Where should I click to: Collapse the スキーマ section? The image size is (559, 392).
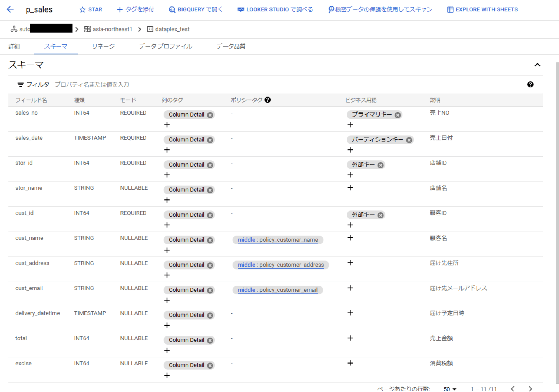(x=537, y=65)
